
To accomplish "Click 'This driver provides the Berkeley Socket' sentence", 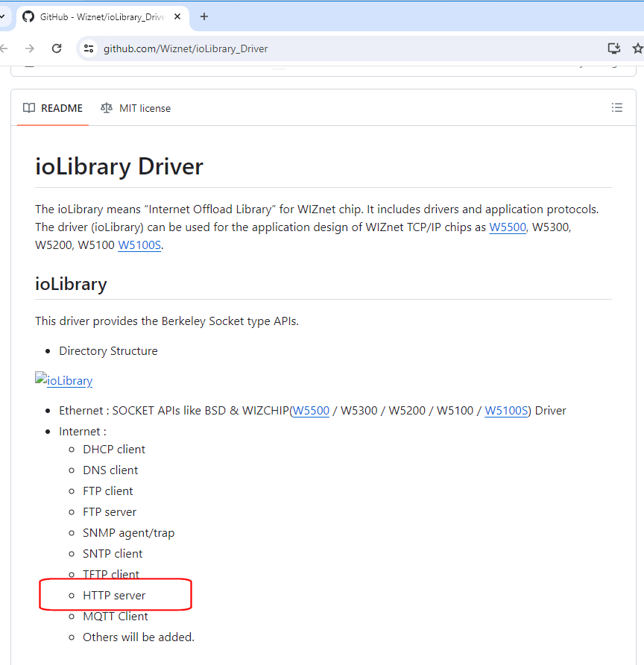I will (x=167, y=321).
